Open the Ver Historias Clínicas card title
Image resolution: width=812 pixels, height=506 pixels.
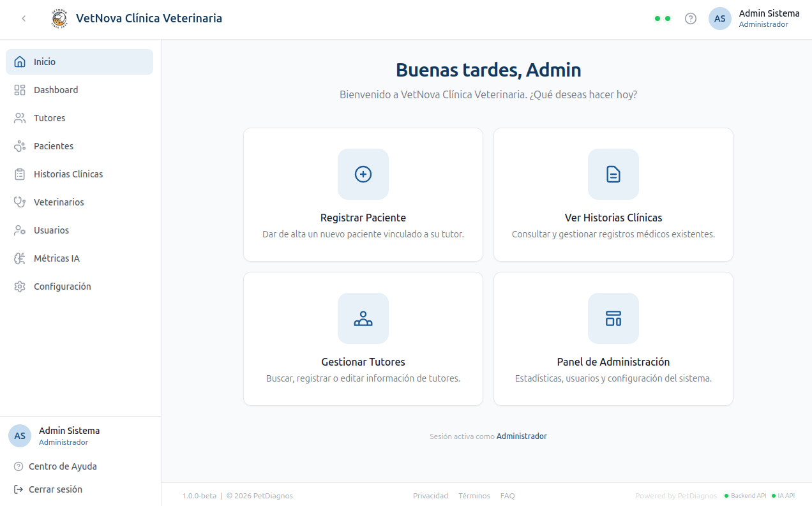pos(613,218)
